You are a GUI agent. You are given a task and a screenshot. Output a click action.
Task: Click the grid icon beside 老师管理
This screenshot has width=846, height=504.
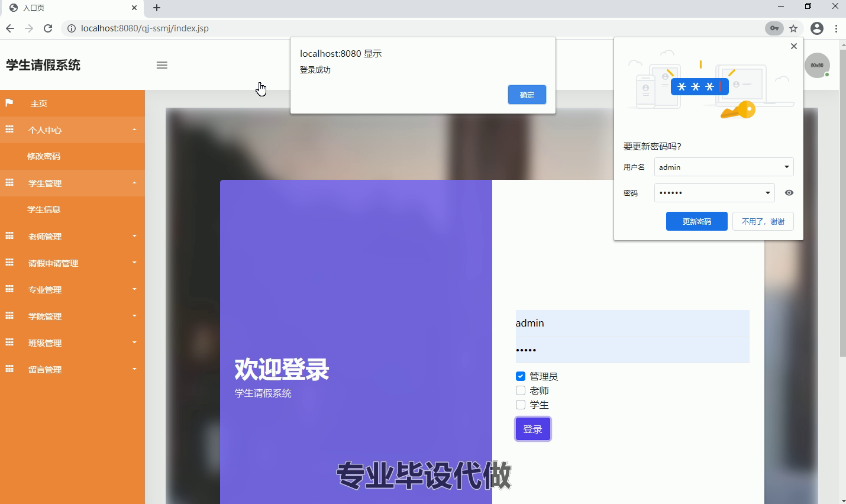coord(9,236)
